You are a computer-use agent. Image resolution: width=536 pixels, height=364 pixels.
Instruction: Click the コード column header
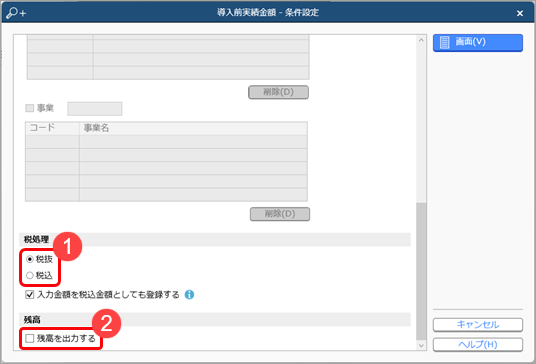click(52, 128)
